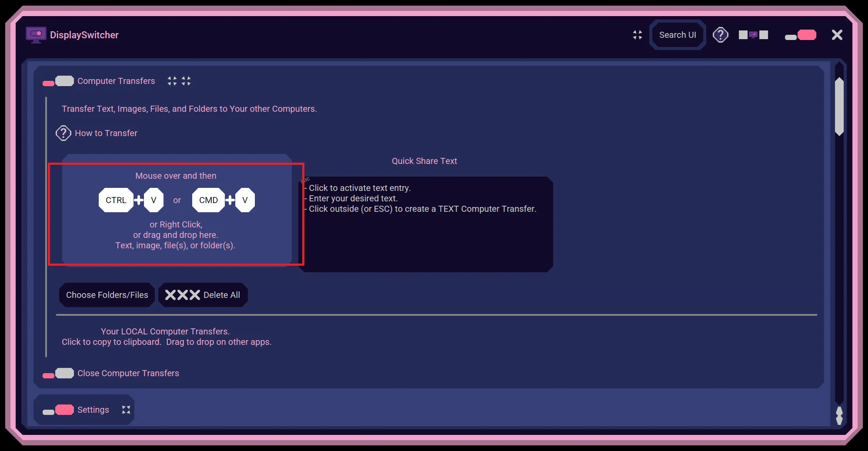This screenshot has height=451, width=868.
Task: Click the CTRL key badge
Action: tap(116, 200)
